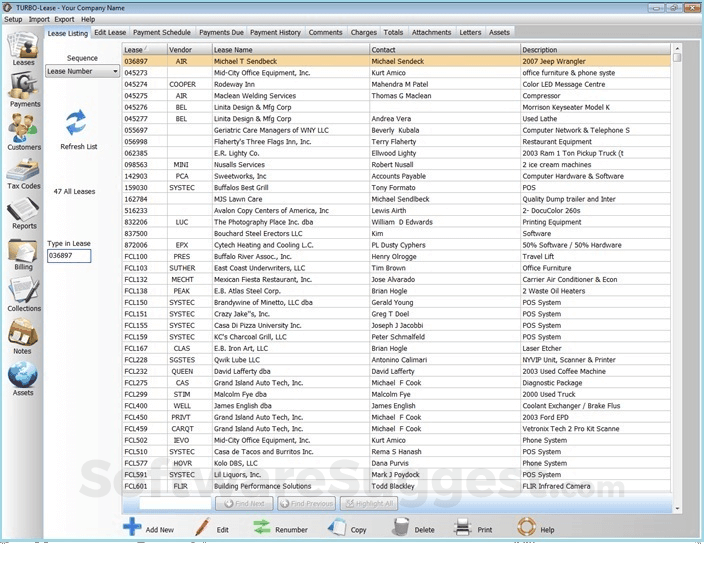This screenshot has width=704, height=577.
Task: Open the Setup menu
Action: 13,19
